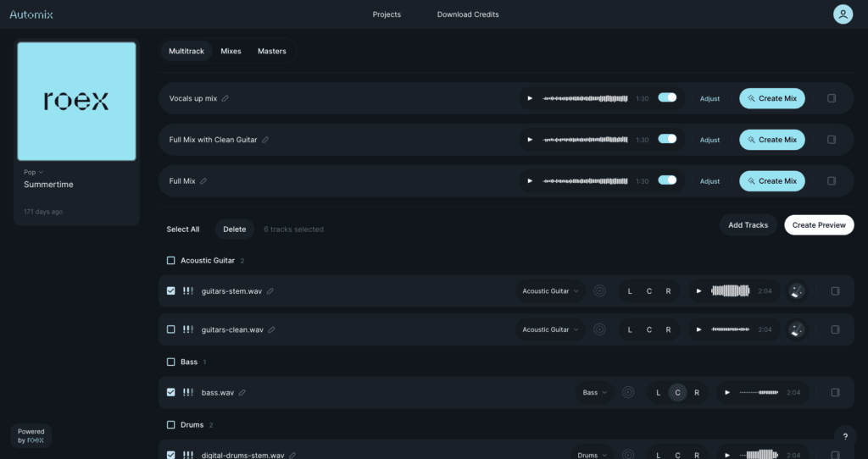Toggle the switch on Full Mix with Clean Guitar
This screenshot has width=868, height=459.
coord(667,139)
